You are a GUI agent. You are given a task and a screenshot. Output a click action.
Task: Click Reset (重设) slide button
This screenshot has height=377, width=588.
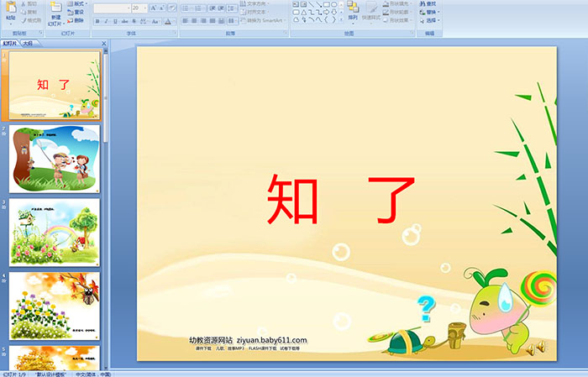[76, 12]
